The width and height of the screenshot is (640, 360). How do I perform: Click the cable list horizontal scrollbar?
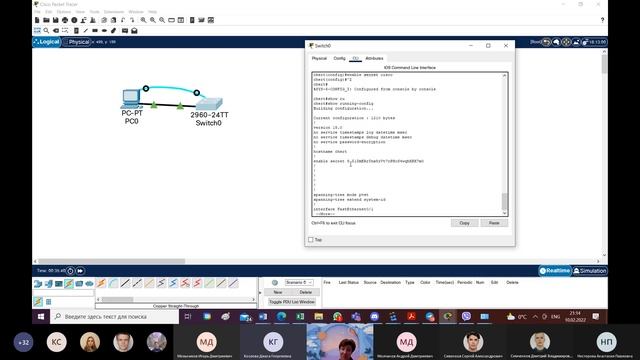click(117, 299)
